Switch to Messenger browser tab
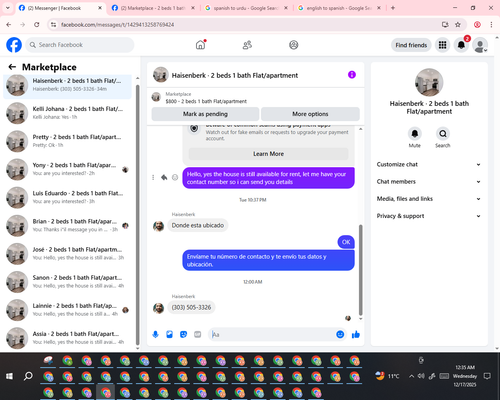500x400 pixels. point(60,8)
